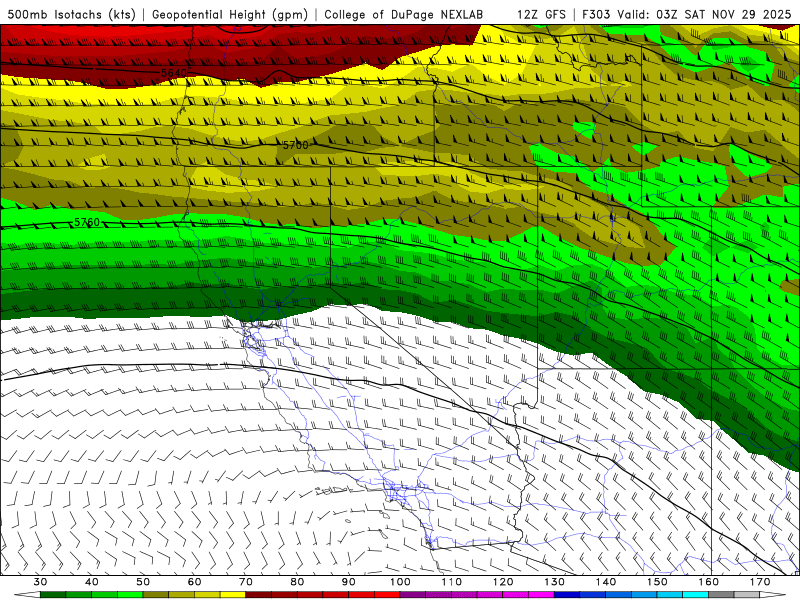Screen dimensions: 800x600
Task: Click the bright yellow 65-70 kt legend swatch
Action: click(233, 595)
